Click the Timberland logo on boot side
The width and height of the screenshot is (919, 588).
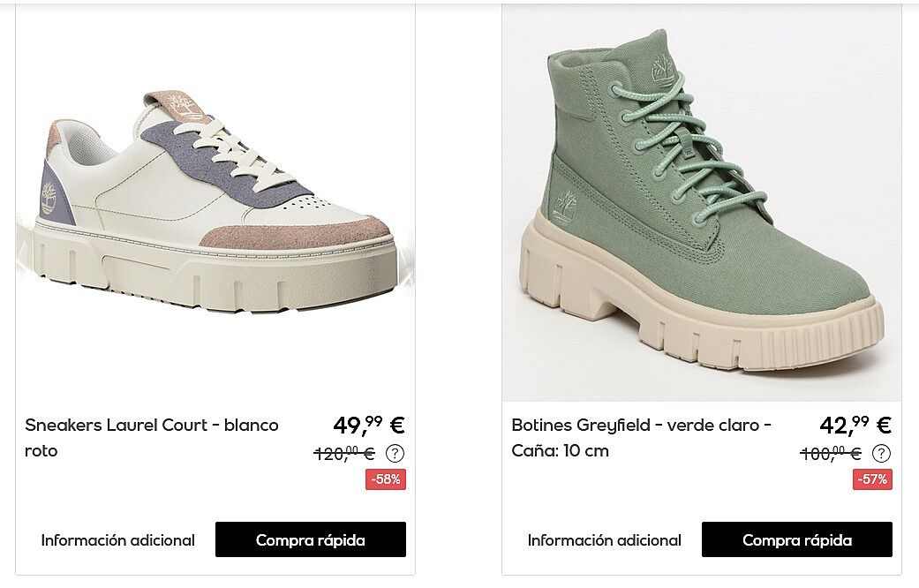565,207
